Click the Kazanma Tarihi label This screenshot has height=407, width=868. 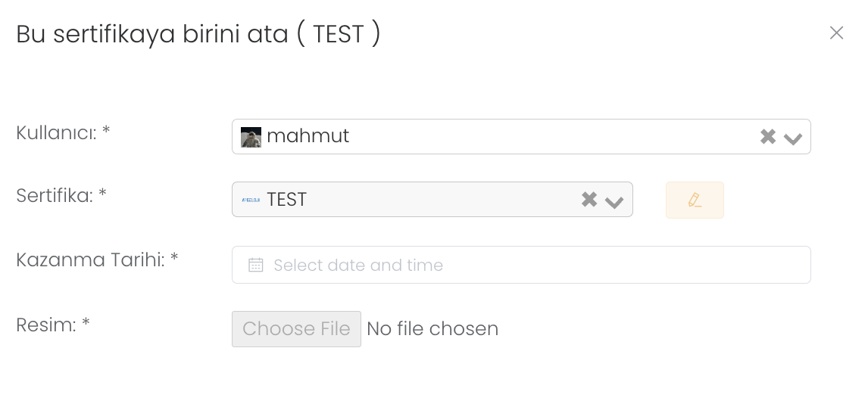click(x=96, y=259)
